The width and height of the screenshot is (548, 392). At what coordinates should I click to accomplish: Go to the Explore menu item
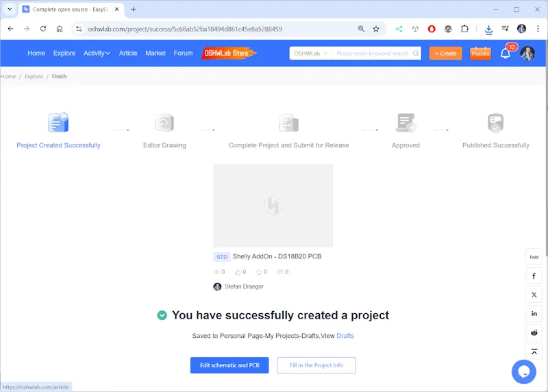[64, 53]
